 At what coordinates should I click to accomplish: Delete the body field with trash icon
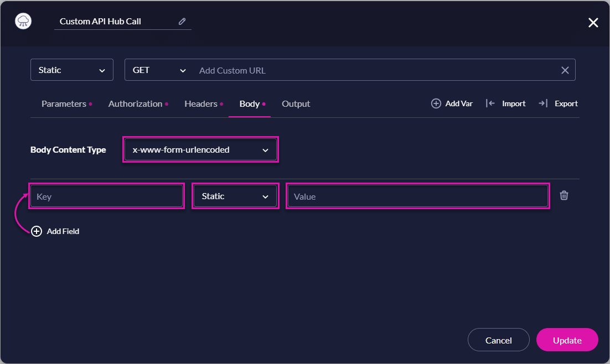click(x=564, y=195)
